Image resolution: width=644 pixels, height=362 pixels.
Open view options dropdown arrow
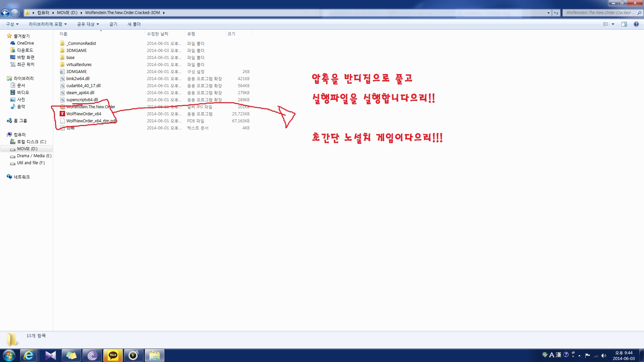[x=613, y=24]
